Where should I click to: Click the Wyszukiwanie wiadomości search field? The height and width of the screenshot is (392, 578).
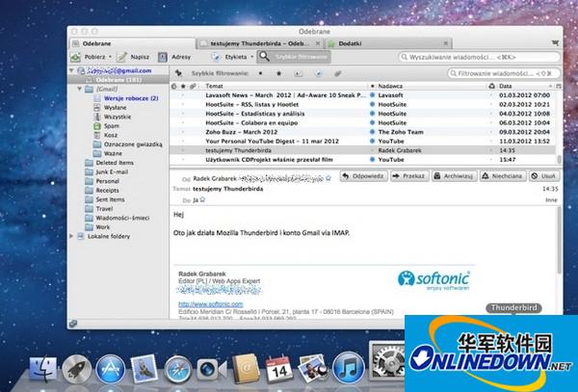click(479, 57)
